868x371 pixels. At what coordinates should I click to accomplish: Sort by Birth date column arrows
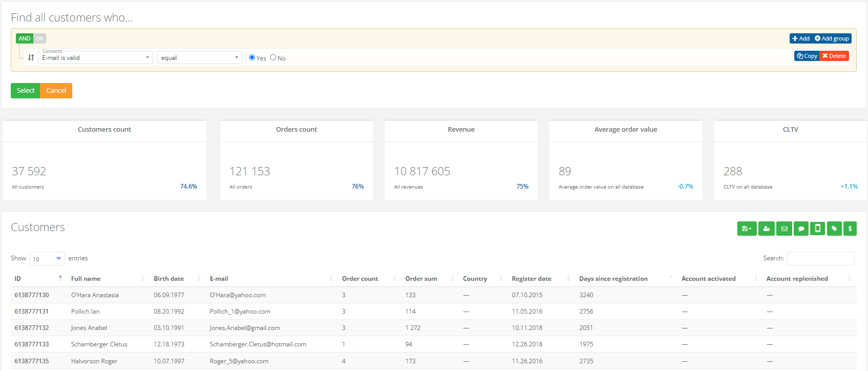click(x=199, y=278)
